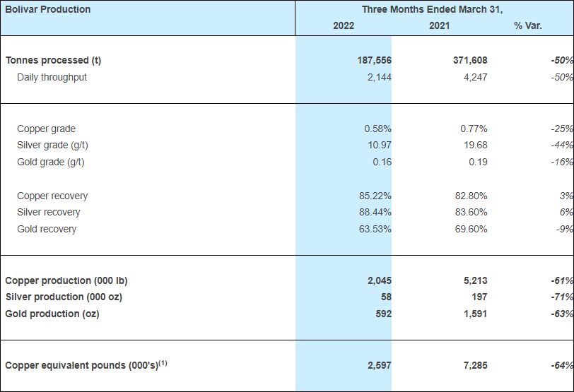Click the 2,144 daily throughput value
574x392 pixels.
coord(379,77)
